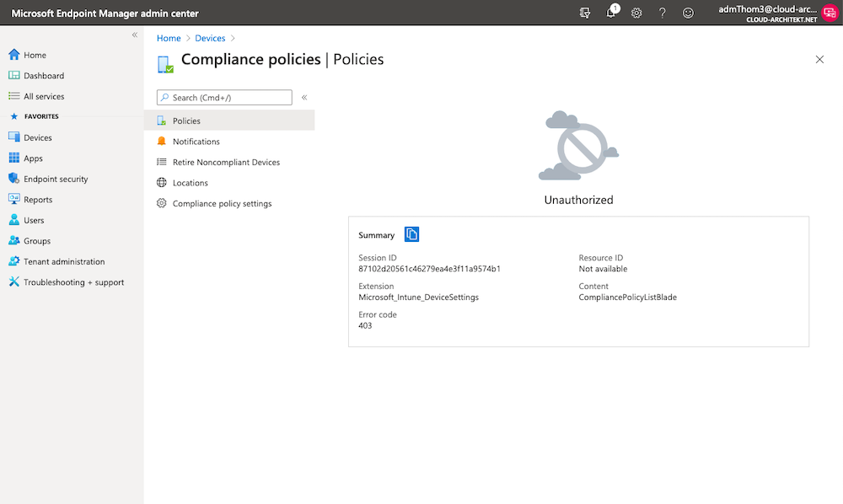Click the Apps label in sidebar
The width and height of the screenshot is (843, 504).
(x=34, y=158)
